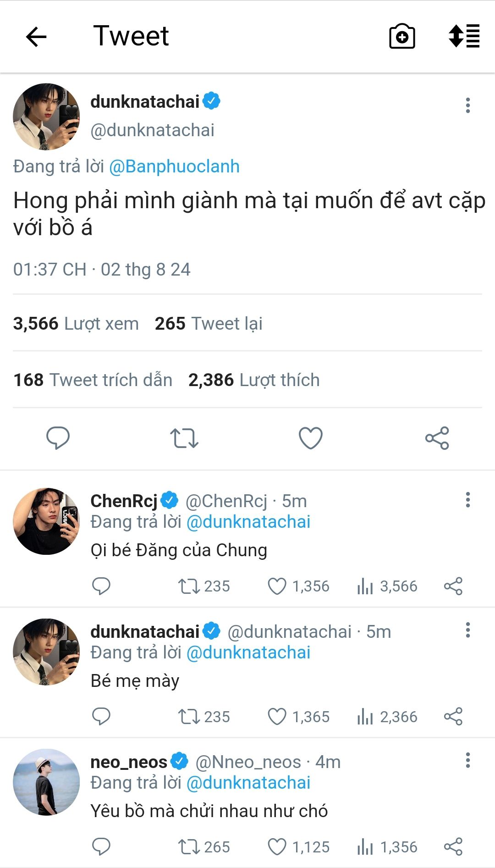Tap the sort list icon
495x868 pixels.
pos(464,36)
